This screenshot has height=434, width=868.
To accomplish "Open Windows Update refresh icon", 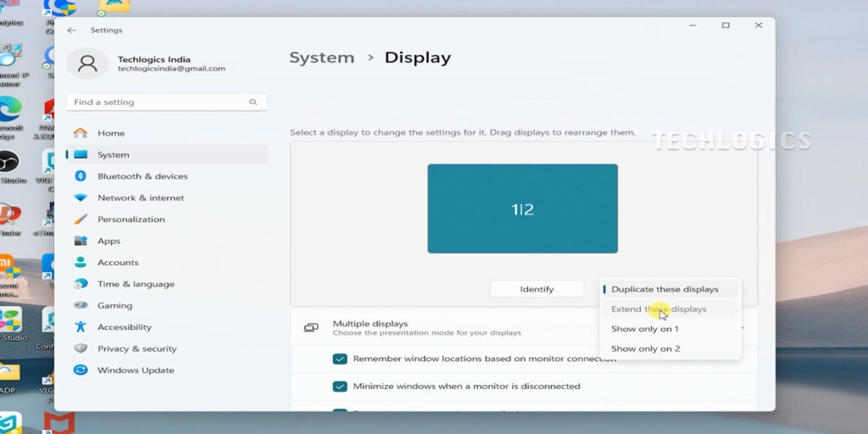I will (x=81, y=370).
